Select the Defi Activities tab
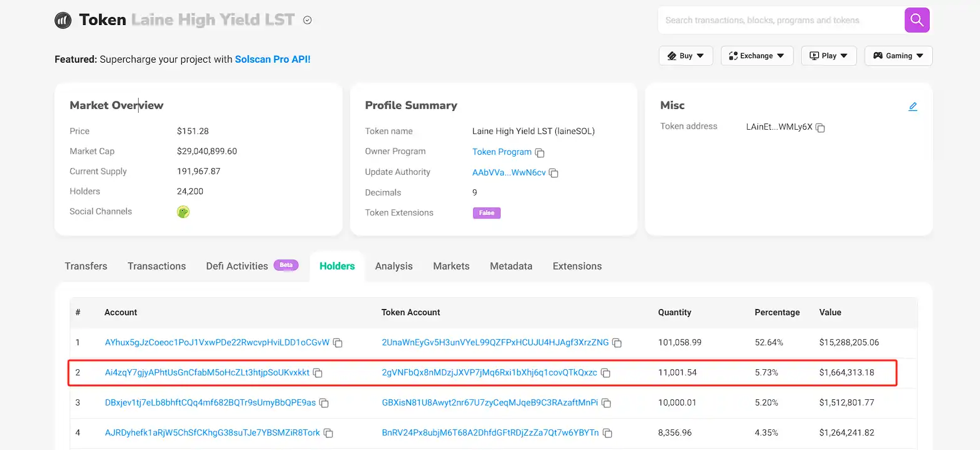 [x=237, y=266]
